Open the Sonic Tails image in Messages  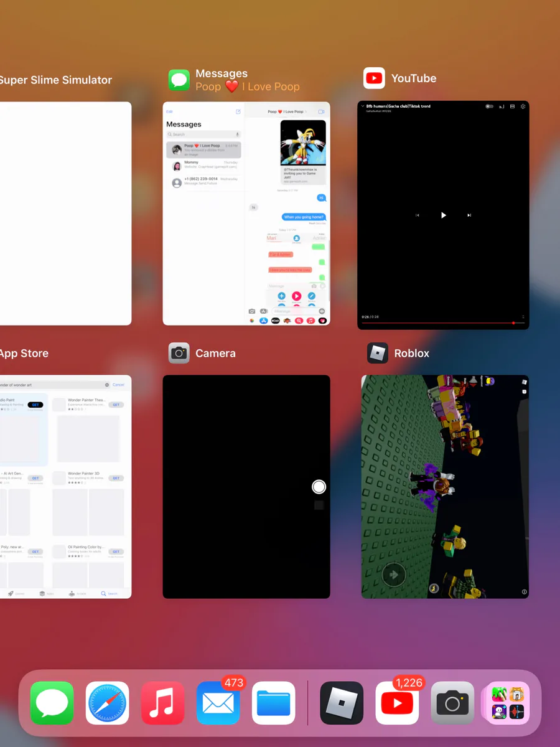303,143
